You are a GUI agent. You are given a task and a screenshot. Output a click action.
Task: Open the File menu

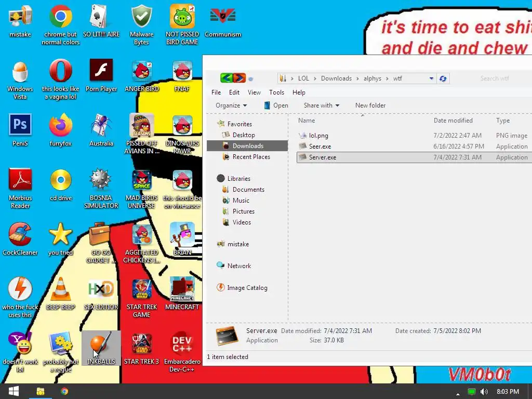[216, 92]
